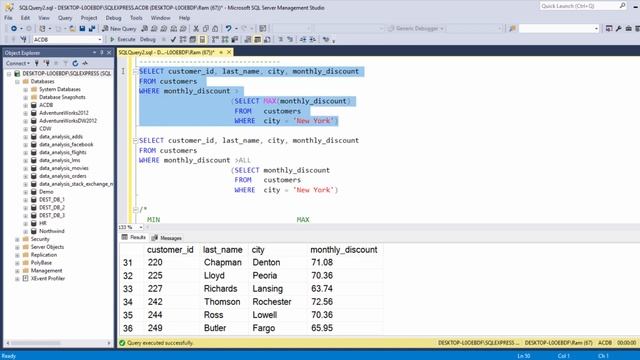Expand the Management folder node
The image size is (640, 360).
18,271
